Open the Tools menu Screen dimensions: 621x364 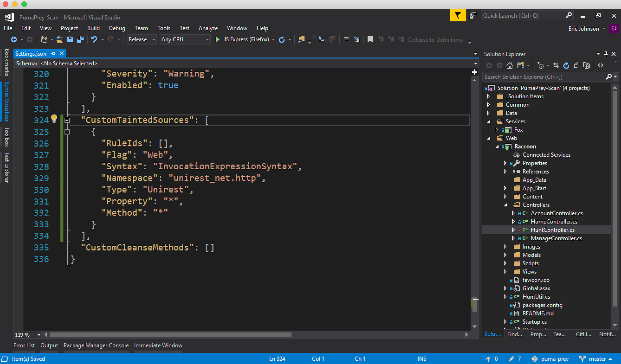click(164, 28)
